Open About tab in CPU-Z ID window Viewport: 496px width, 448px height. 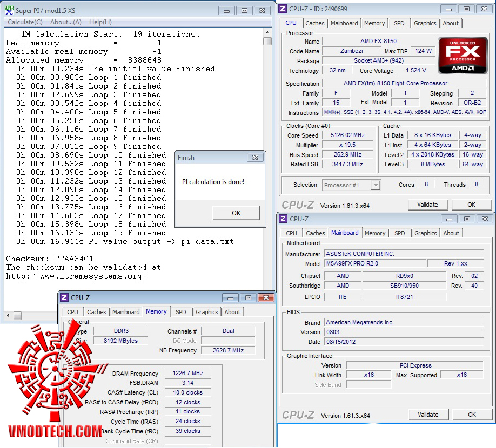pyautogui.click(x=451, y=23)
